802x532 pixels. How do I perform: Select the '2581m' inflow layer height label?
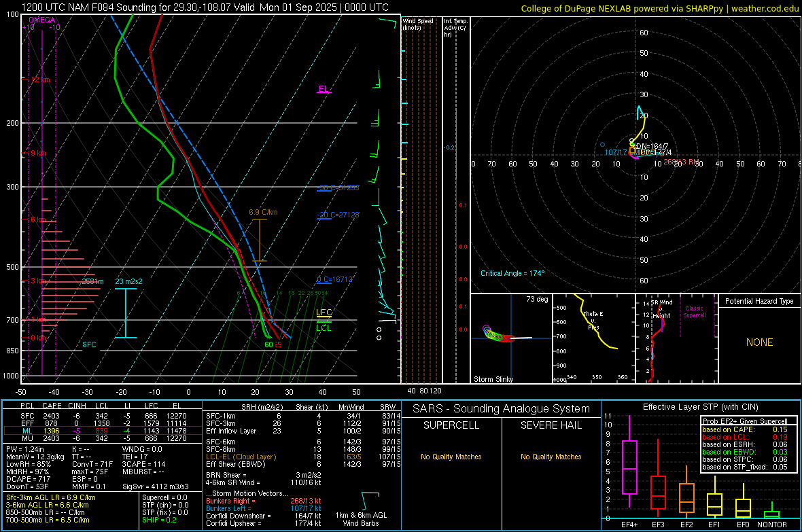click(92, 281)
